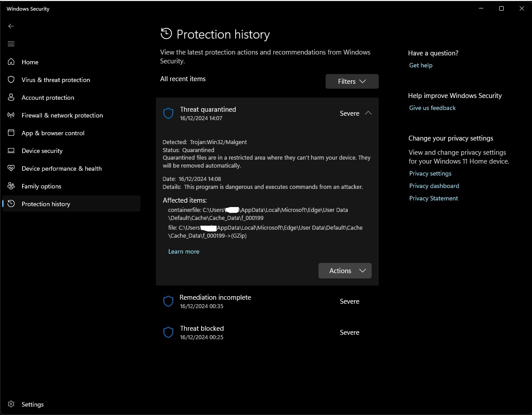
Task: Click the Family options people icon
Action: click(x=11, y=186)
